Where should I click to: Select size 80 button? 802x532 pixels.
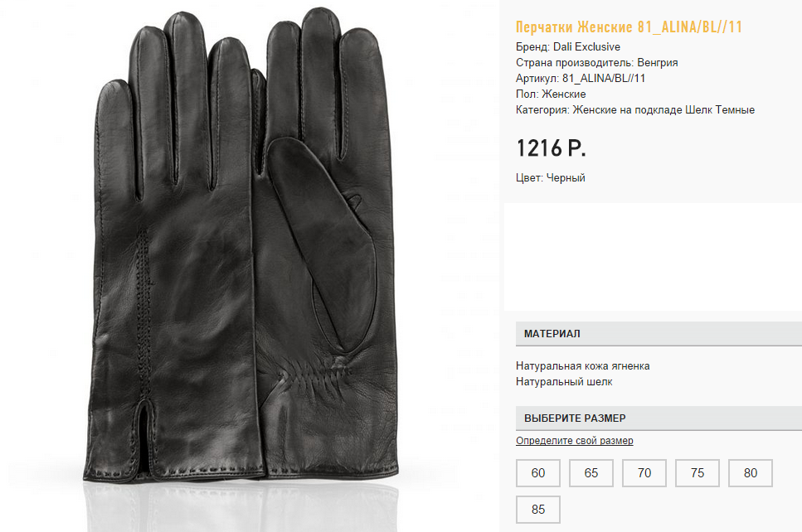751,473
